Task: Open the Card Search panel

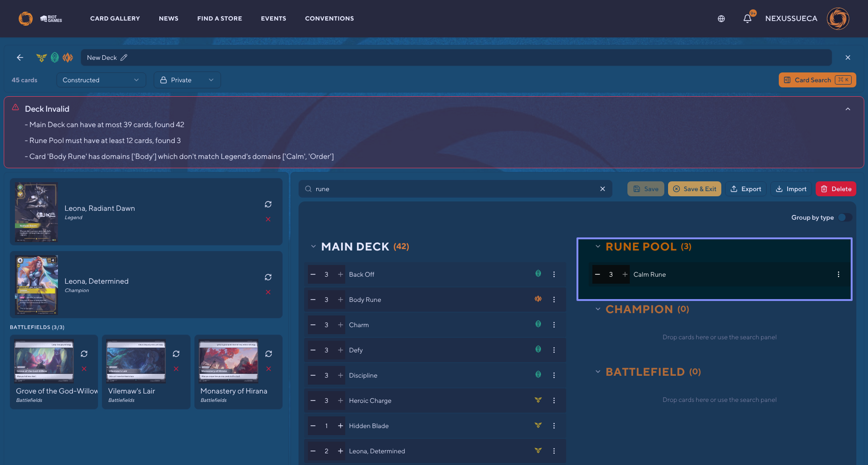Action: tap(818, 80)
